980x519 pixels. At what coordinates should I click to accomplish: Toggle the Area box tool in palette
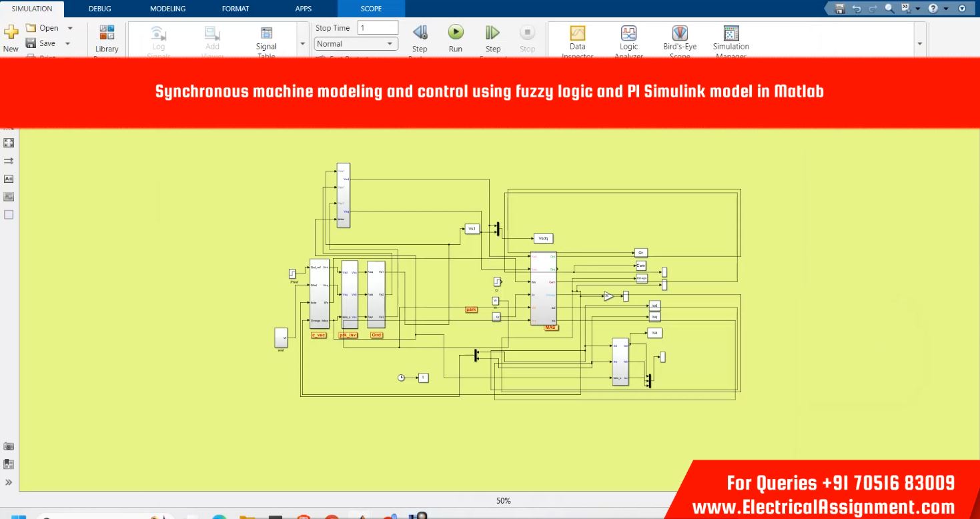(x=9, y=215)
